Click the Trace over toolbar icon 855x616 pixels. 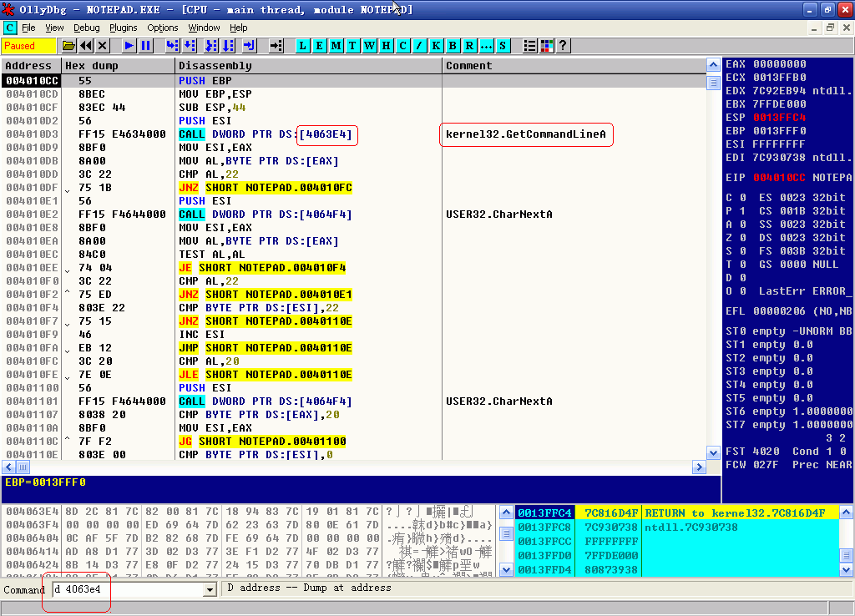[228, 46]
